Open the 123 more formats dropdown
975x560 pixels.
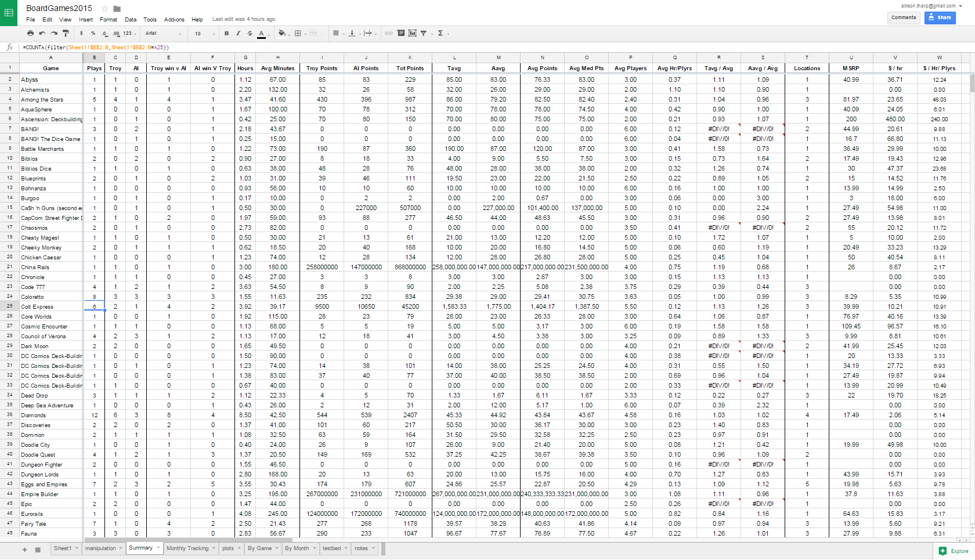point(129,33)
